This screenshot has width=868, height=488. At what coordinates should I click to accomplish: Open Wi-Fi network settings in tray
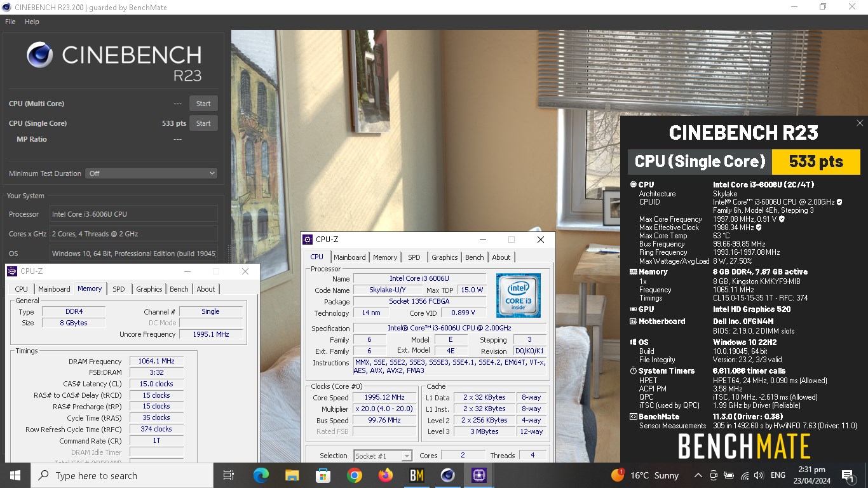pyautogui.click(x=744, y=475)
